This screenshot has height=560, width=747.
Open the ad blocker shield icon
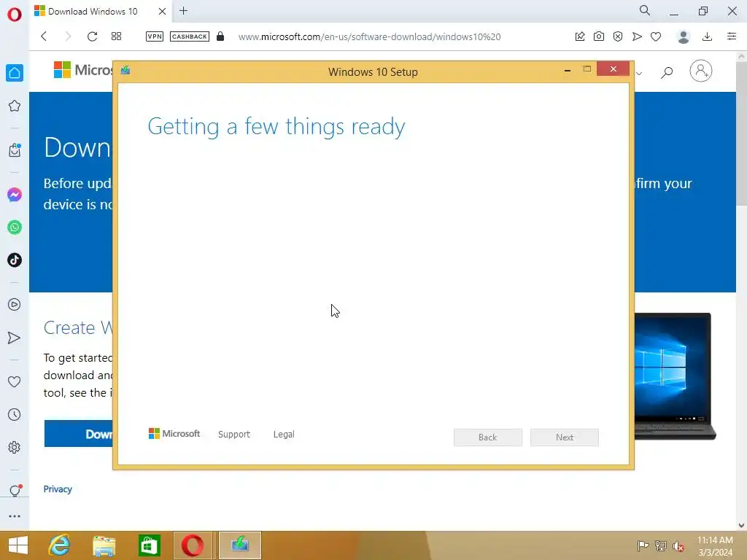(x=618, y=36)
